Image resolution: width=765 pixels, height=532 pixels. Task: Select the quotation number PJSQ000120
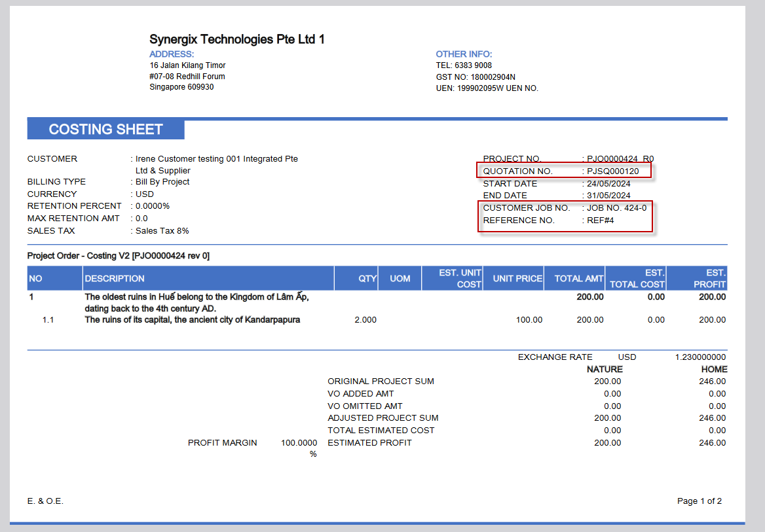click(x=612, y=171)
